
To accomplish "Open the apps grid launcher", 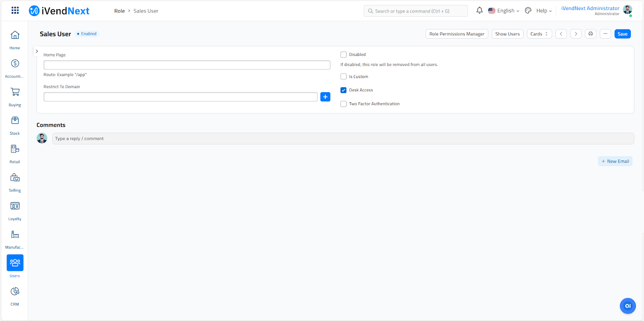I will 15,10.
